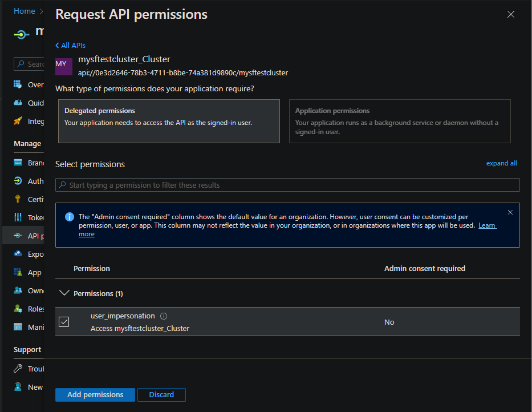Collapse the Permissions (1) group chevron
Viewport: 532px width, 412px height.
click(x=64, y=293)
